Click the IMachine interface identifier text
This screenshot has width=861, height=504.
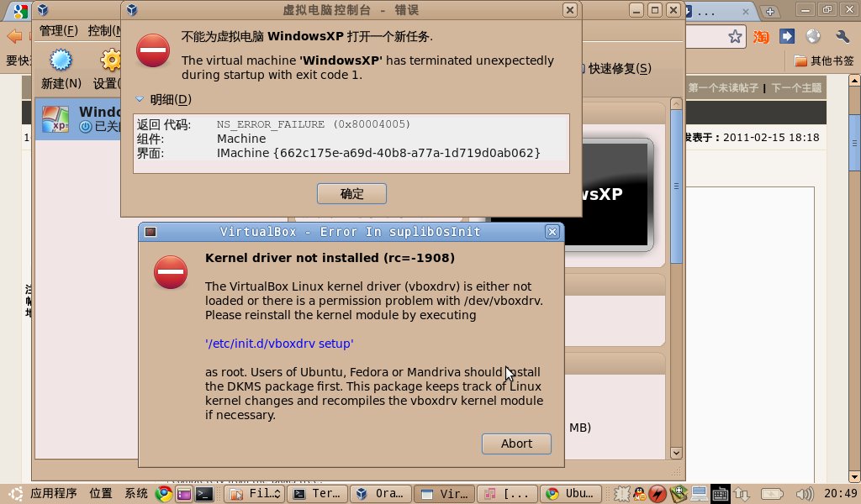pyautogui.click(x=378, y=153)
